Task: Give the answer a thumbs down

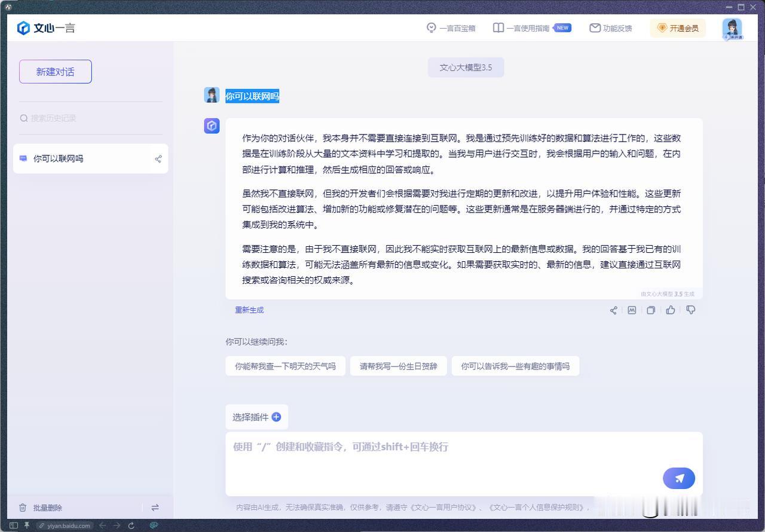Action: (x=691, y=310)
